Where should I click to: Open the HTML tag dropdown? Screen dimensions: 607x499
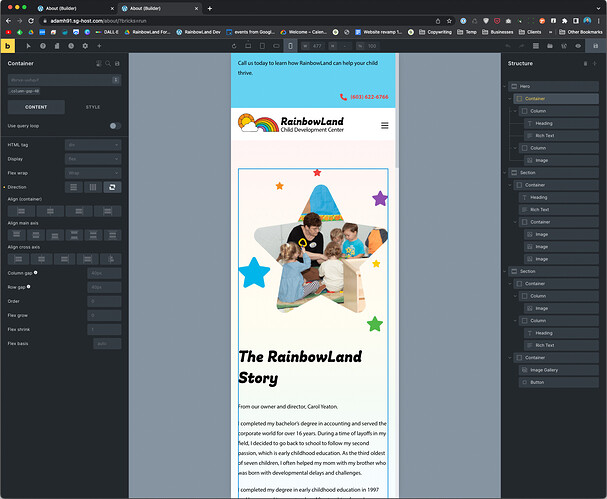(x=93, y=145)
